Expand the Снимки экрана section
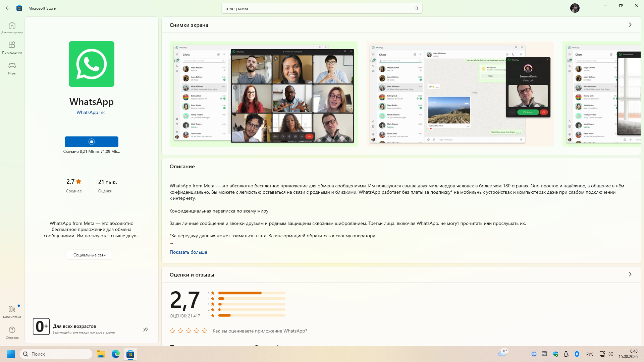644x362 pixels. pos(630,25)
